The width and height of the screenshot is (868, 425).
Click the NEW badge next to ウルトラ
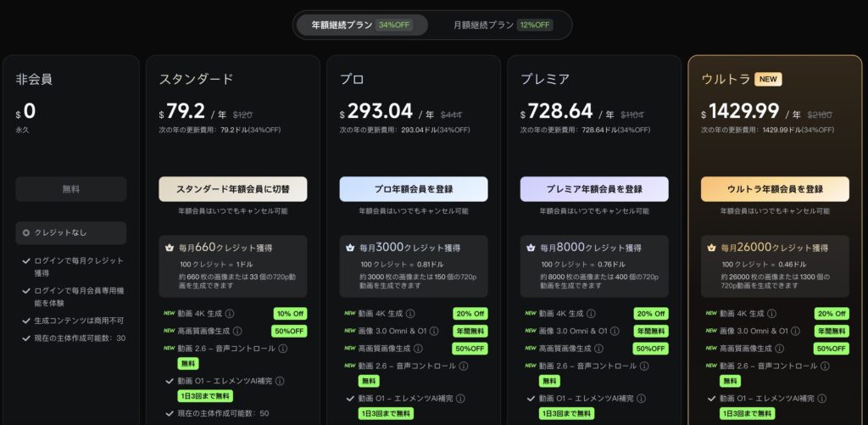[x=769, y=79]
